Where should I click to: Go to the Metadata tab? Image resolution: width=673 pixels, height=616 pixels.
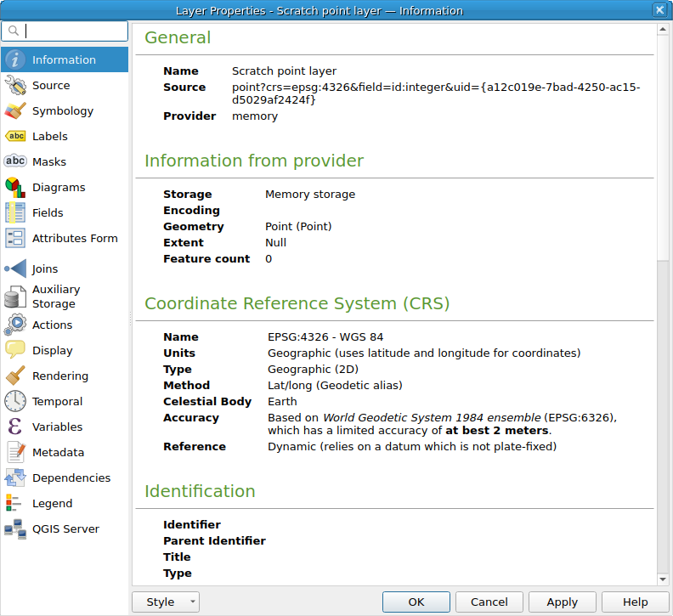coord(58,452)
